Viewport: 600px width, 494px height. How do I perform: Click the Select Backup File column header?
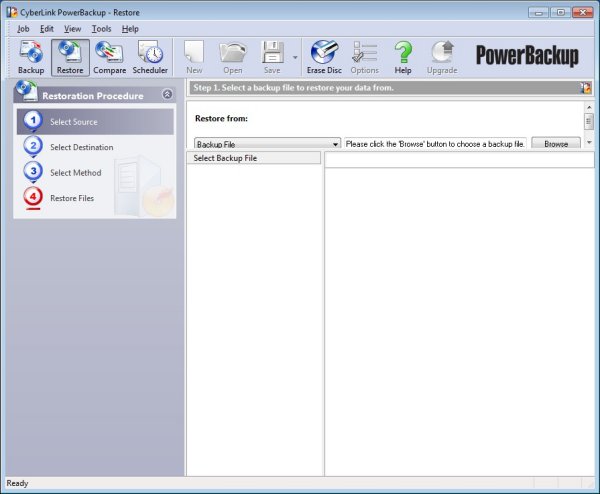pyautogui.click(x=253, y=158)
